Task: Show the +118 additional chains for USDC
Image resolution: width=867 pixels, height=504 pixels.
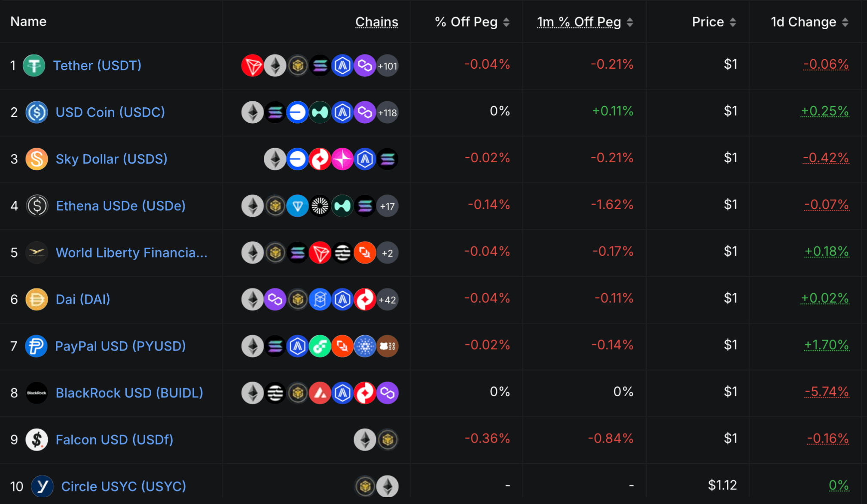Action: tap(388, 112)
